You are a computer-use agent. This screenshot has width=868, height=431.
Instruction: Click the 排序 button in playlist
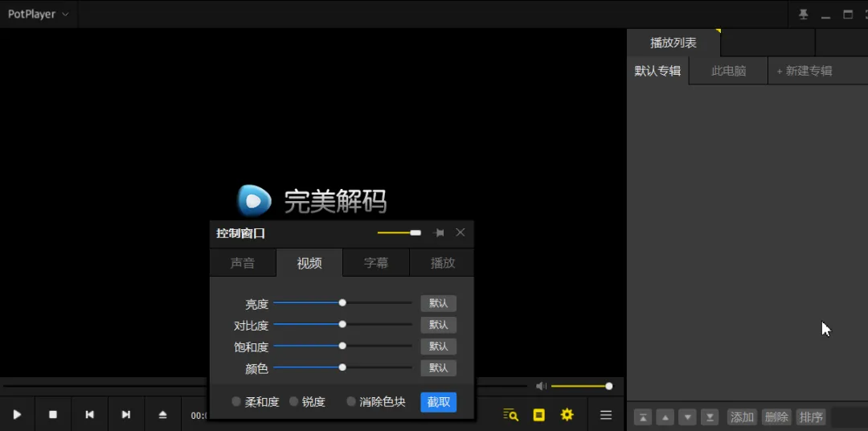pyautogui.click(x=810, y=417)
